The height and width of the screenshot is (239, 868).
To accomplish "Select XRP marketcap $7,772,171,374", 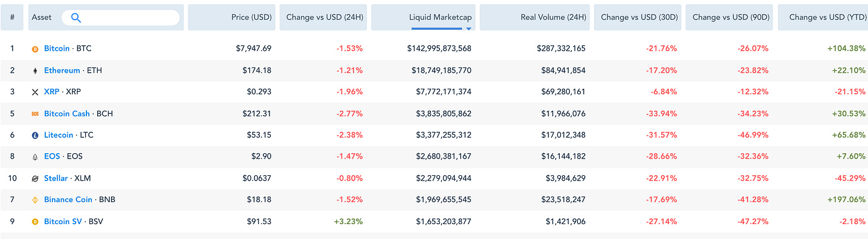I will coord(444,92).
